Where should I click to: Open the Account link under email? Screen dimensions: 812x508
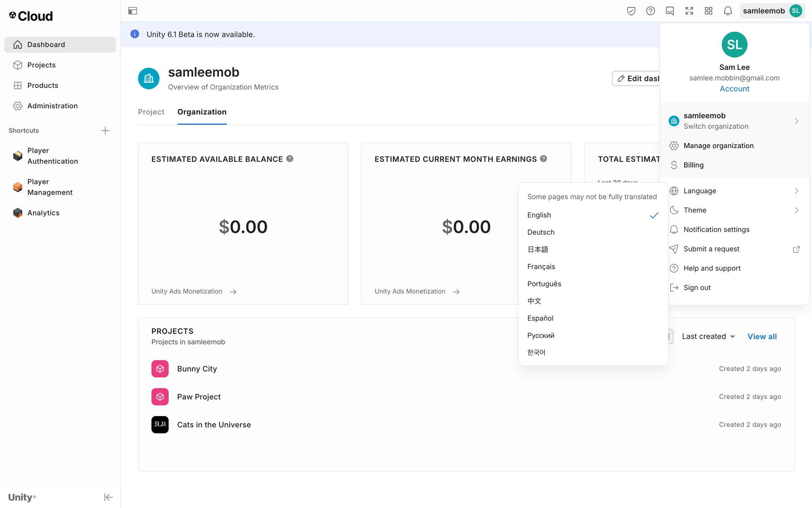734,89
